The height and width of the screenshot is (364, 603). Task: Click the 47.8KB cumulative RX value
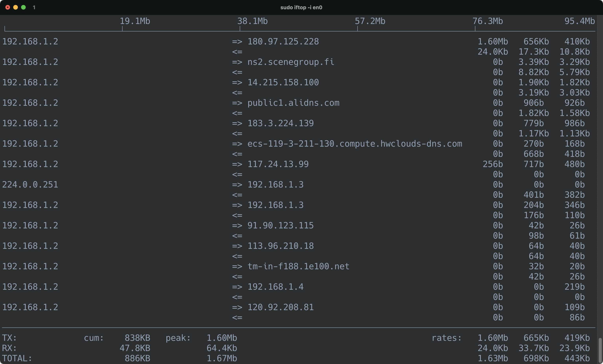[x=135, y=348]
